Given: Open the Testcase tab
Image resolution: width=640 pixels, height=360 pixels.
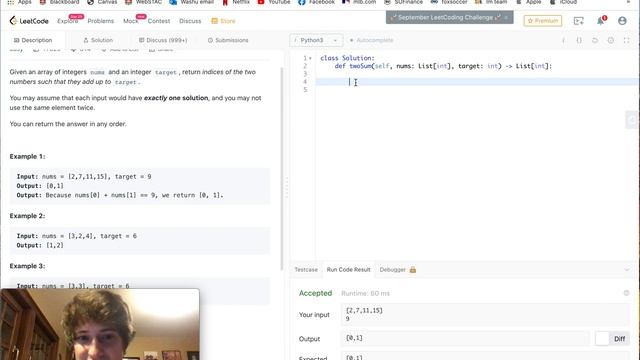Looking at the screenshot, I should 306,269.
